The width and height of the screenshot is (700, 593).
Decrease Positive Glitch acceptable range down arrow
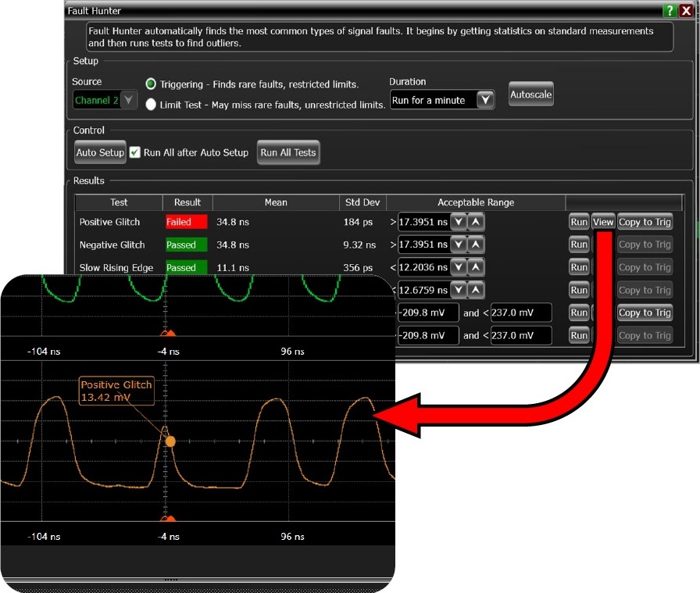click(459, 222)
